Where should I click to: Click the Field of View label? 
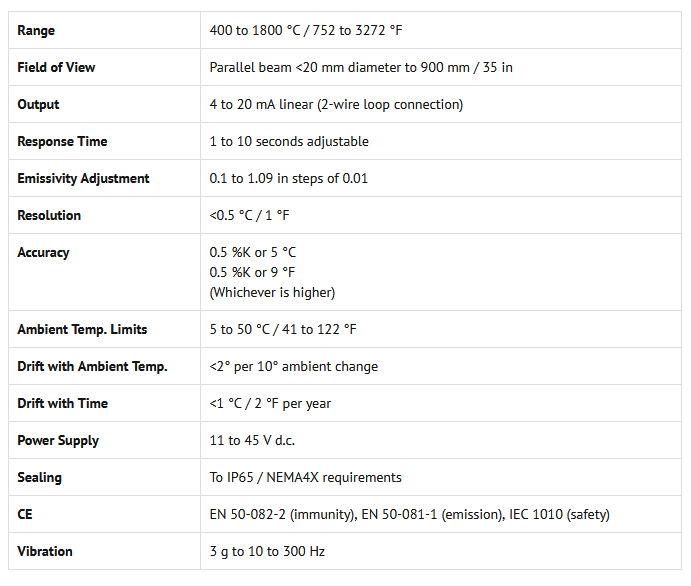coord(56,67)
